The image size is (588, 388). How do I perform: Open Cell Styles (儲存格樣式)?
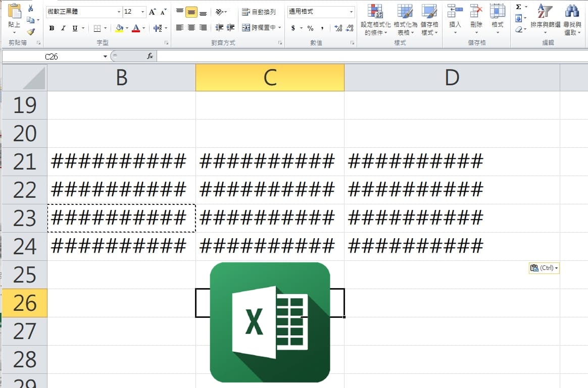(429, 20)
